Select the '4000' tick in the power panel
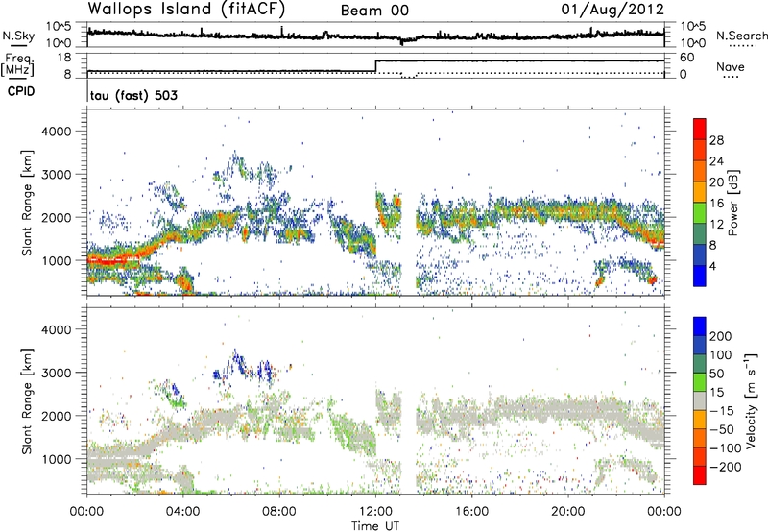Viewport: 768px width, 532px height. coord(57,132)
